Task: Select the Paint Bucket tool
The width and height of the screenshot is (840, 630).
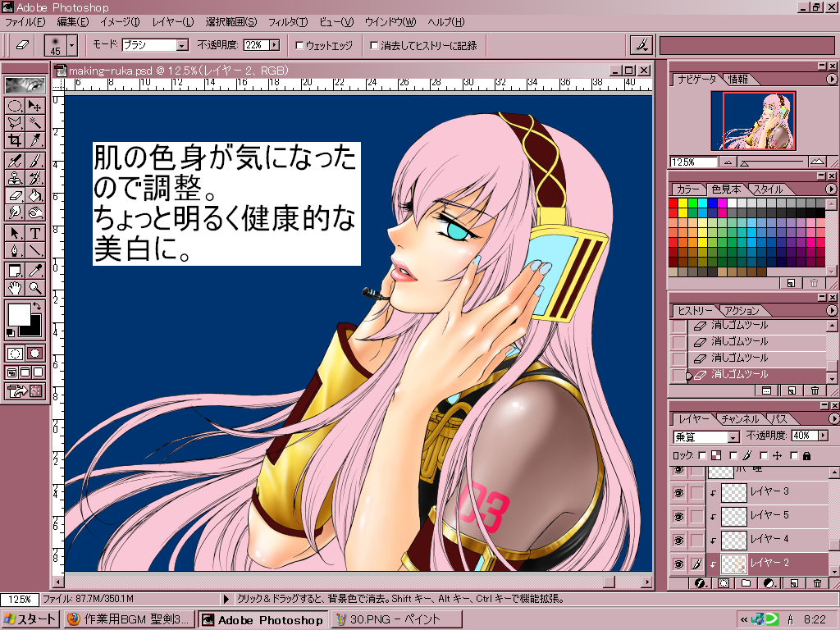Action: point(34,194)
